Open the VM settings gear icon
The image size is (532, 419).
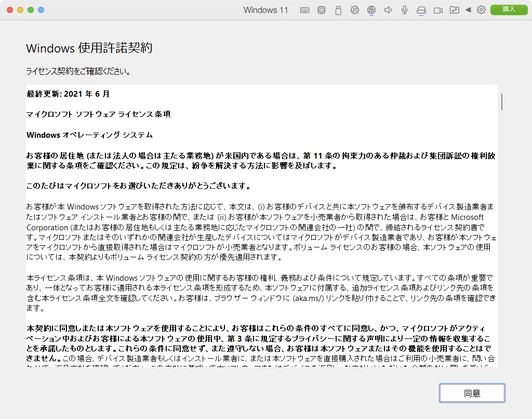pos(481,9)
